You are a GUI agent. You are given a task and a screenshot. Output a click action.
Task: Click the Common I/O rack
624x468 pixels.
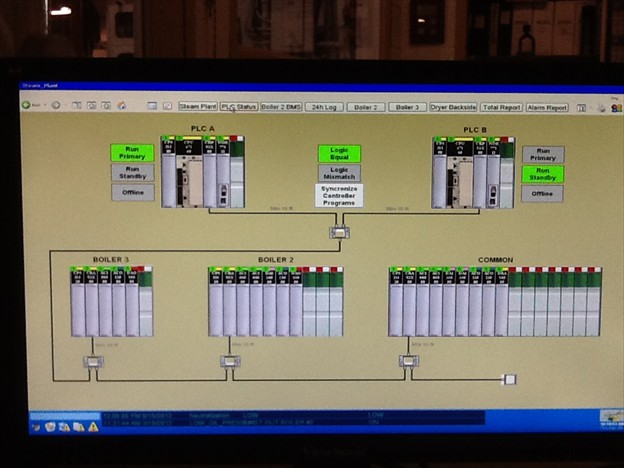pyautogui.click(x=495, y=302)
